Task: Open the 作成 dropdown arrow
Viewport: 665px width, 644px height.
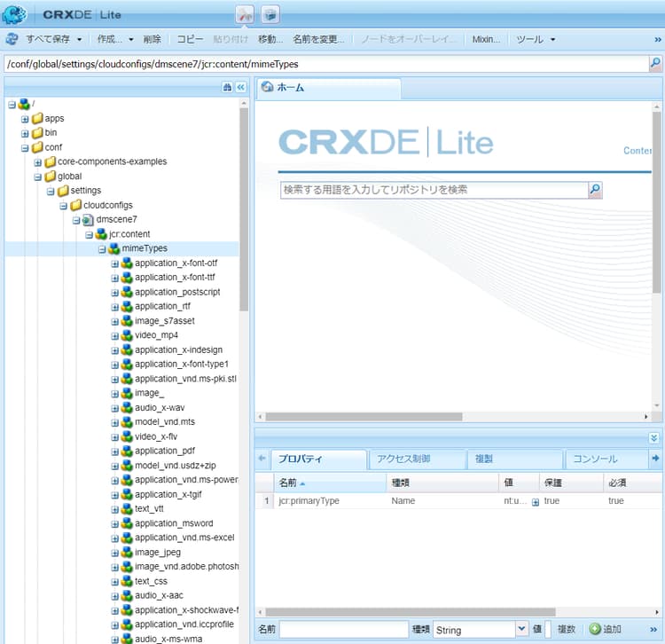Action: [x=131, y=39]
